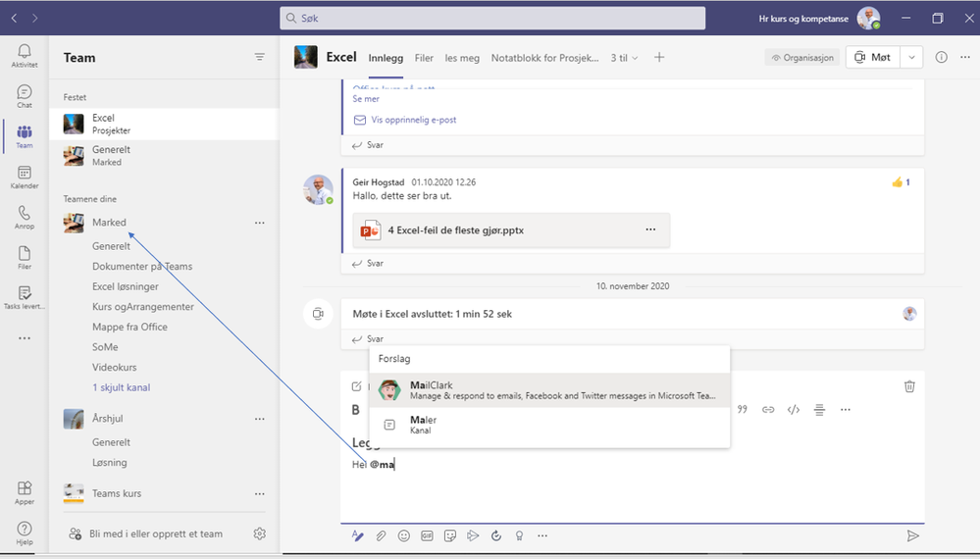Open the Videokurs channel

[x=115, y=367]
